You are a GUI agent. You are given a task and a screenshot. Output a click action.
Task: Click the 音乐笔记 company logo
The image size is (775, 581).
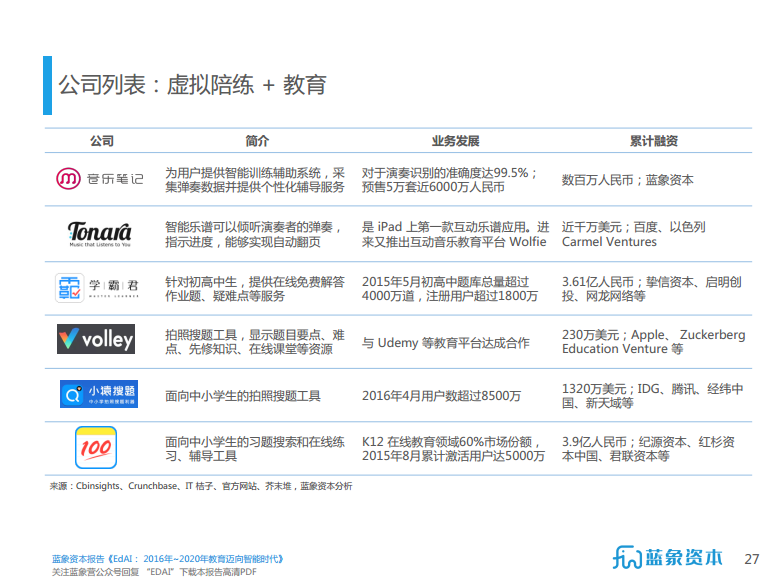coord(100,179)
